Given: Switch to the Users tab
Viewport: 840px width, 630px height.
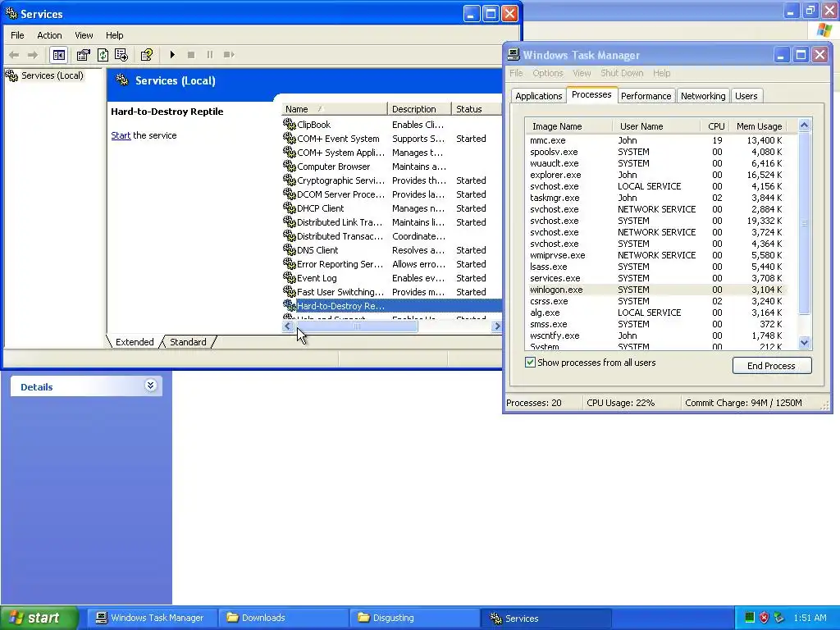Looking at the screenshot, I should [x=746, y=96].
